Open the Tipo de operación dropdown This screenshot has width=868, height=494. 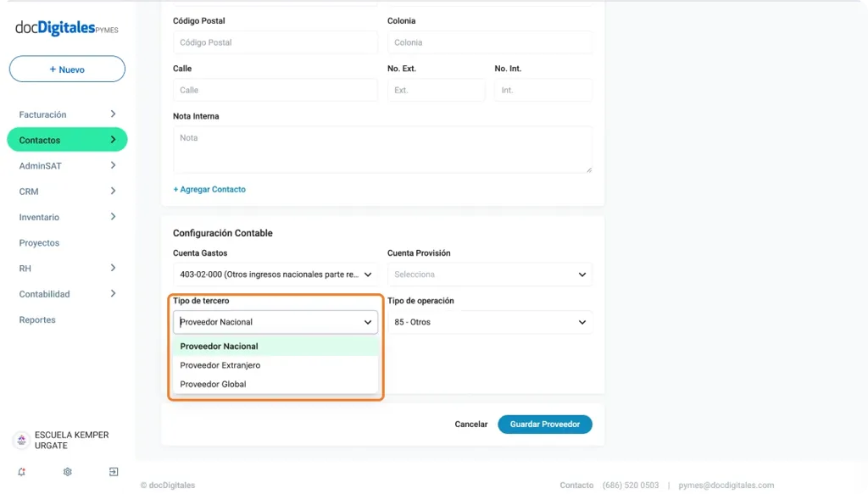(489, 322)
